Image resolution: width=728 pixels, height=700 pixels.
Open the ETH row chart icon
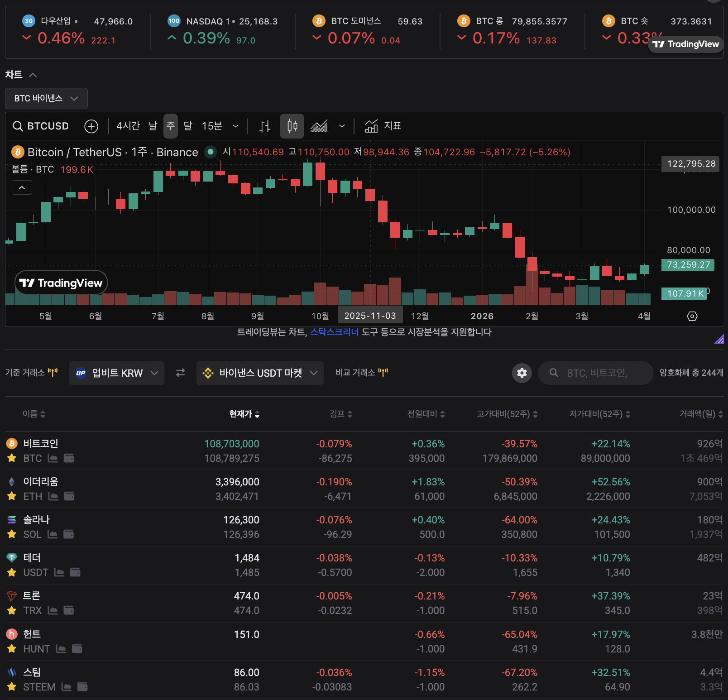(x=53, y=496)
